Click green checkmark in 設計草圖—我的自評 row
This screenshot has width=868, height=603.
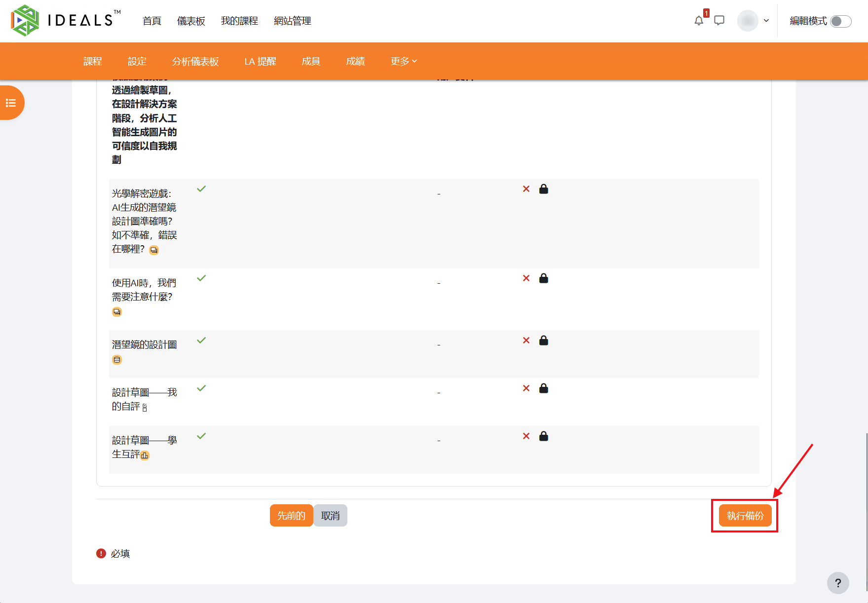201,388
